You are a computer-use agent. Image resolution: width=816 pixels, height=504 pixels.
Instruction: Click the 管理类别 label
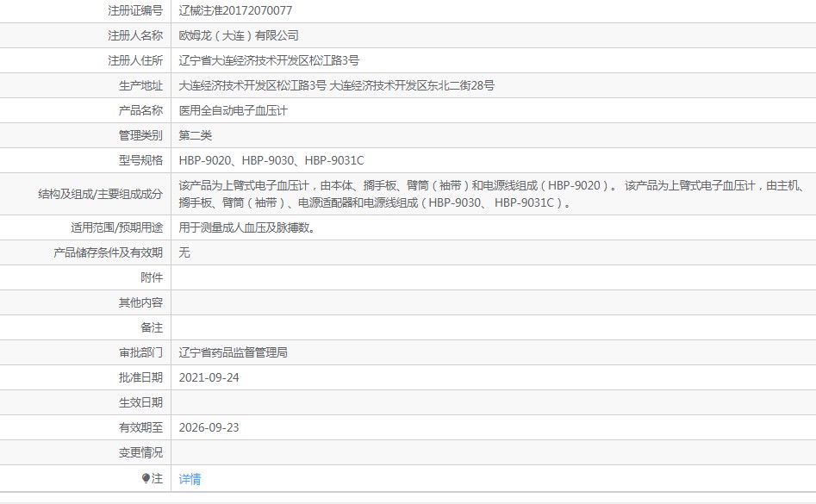click(x=140, y=135)
